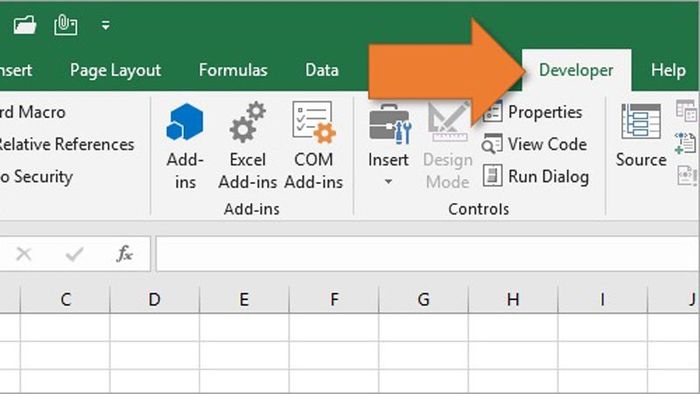Switch to the Developer tab

(576, 70)
